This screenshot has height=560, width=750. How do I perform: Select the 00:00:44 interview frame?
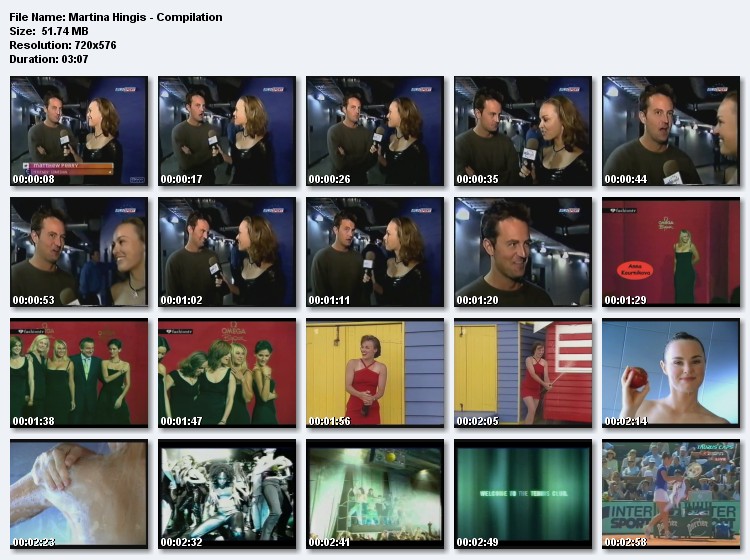pos(670,130)
